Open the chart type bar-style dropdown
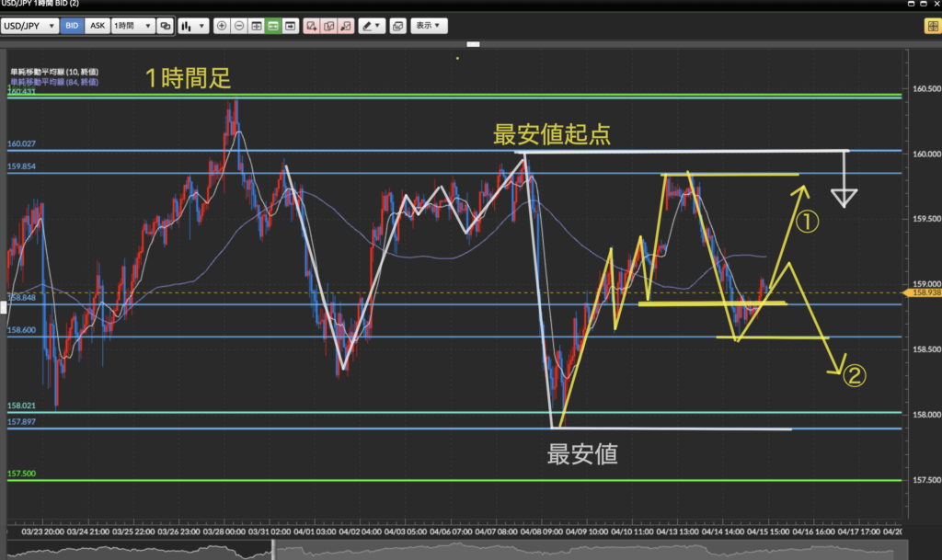Image resolution: width=942 pixels, height=560 pixels. tap(192, 27)
